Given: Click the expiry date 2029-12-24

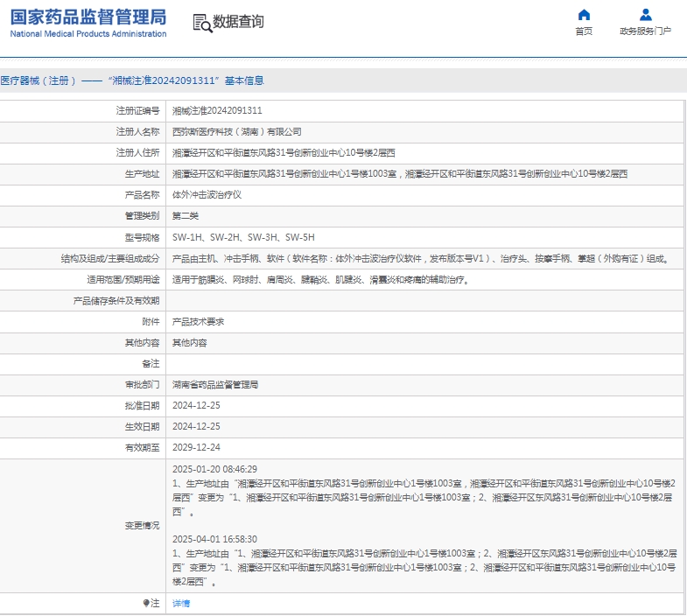Looking at the screenshot, I should (196, 448).
